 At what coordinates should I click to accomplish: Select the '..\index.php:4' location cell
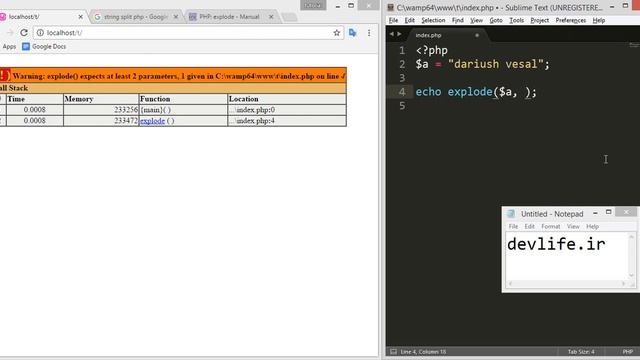point(287,121)
